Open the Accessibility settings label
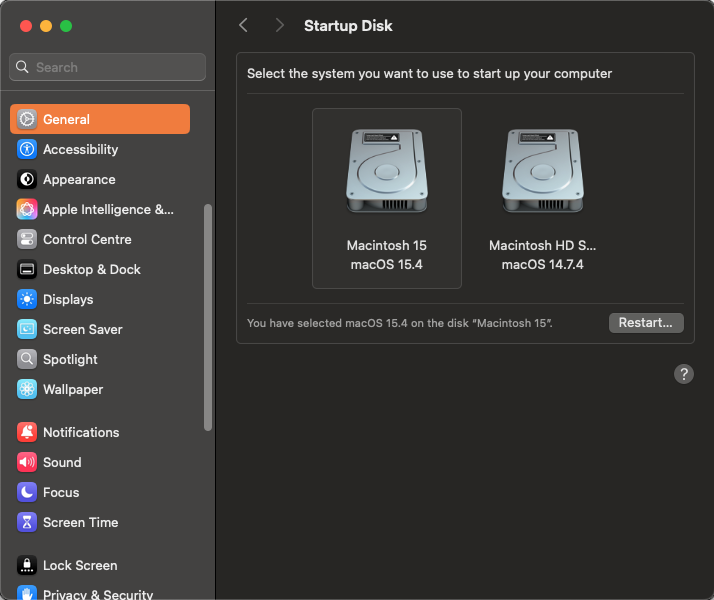714x600 pixels. point(81,149)
